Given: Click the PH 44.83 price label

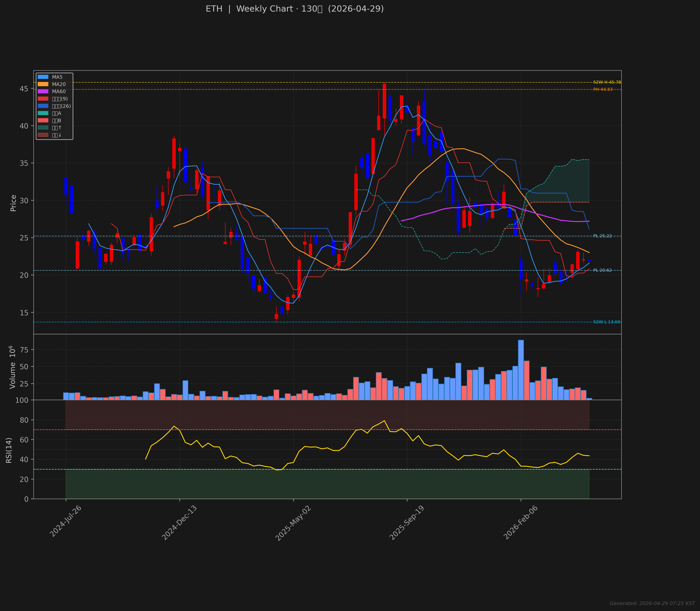Looking at the screenshot, I should click(x=603, y=89).
